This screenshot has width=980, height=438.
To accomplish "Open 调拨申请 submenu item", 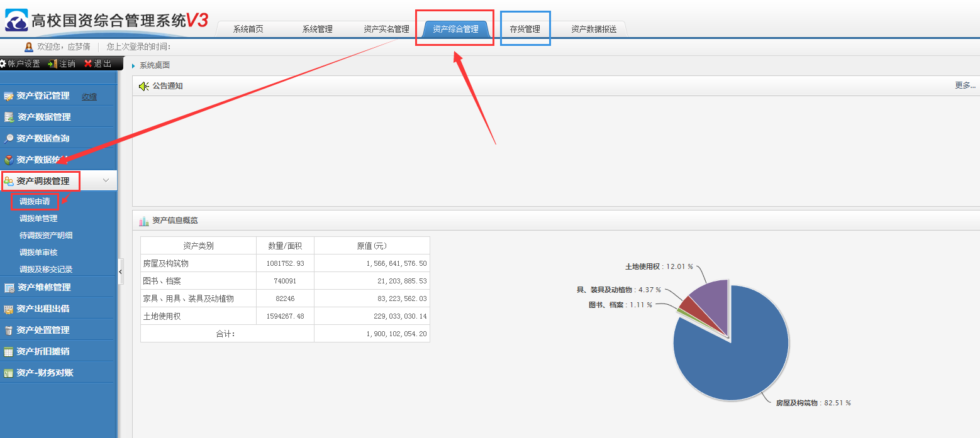I will point(35,202).
